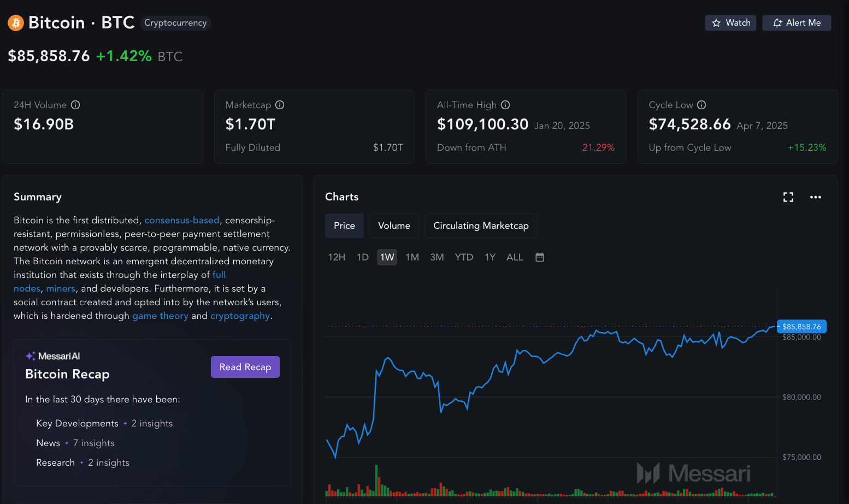Follow the cryptography link
The image size is (849, 504).
[x=240, y=316]
